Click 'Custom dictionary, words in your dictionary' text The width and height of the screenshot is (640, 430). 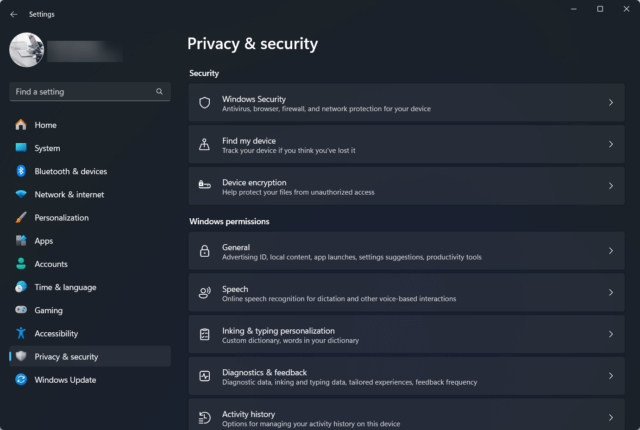tap(291, 340)
